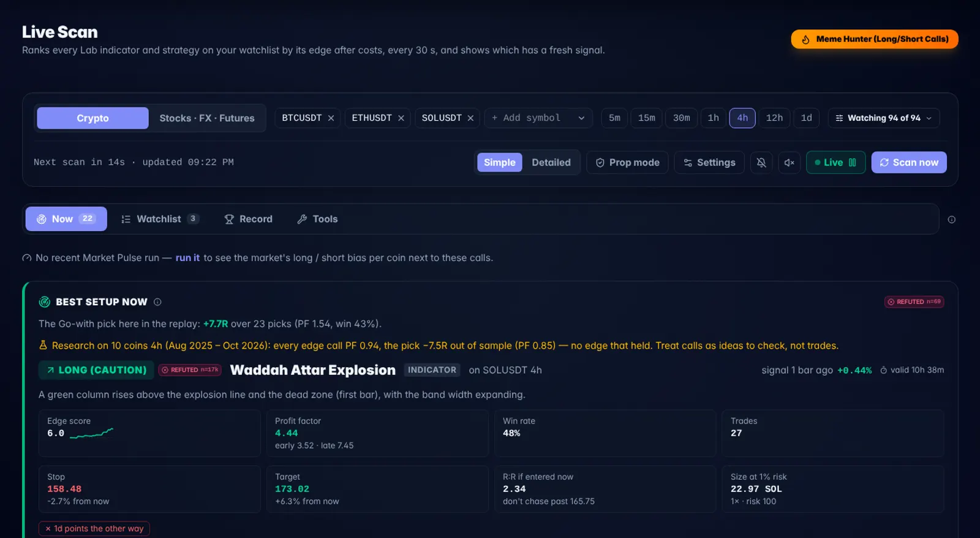Select the 1d timeframe
980x538 pixels.
[807, 118]
